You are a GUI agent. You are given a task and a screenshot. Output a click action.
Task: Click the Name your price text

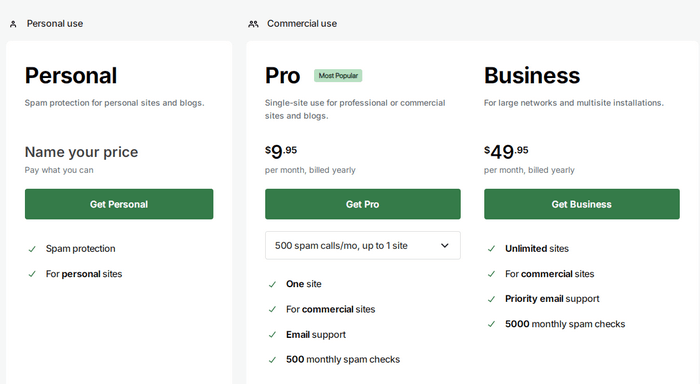pyautogui.click(x=81, y=152)
